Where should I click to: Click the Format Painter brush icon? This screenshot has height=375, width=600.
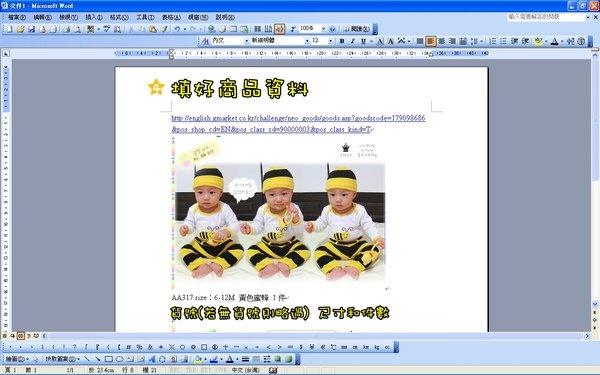tap(164, 29)
